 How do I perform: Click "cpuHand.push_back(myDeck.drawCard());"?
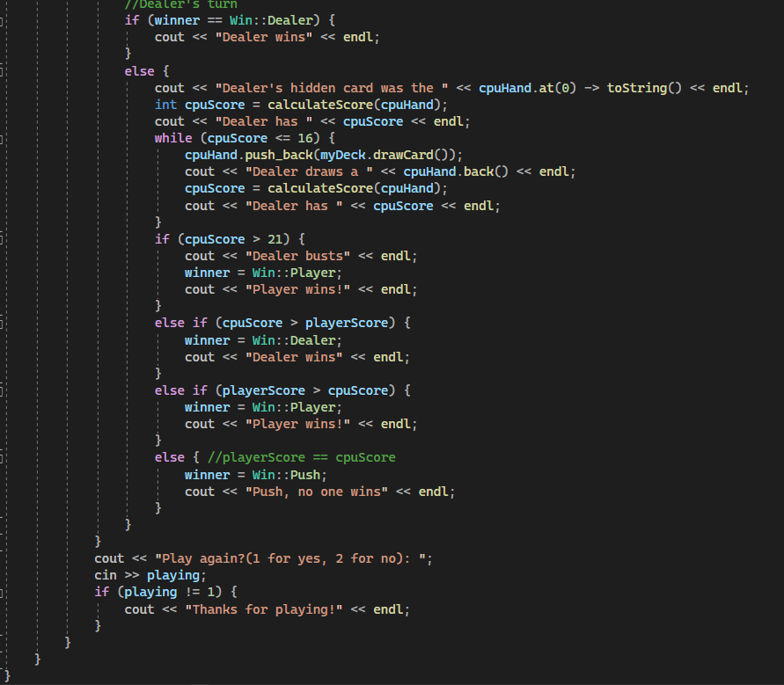tap(324, 155)
